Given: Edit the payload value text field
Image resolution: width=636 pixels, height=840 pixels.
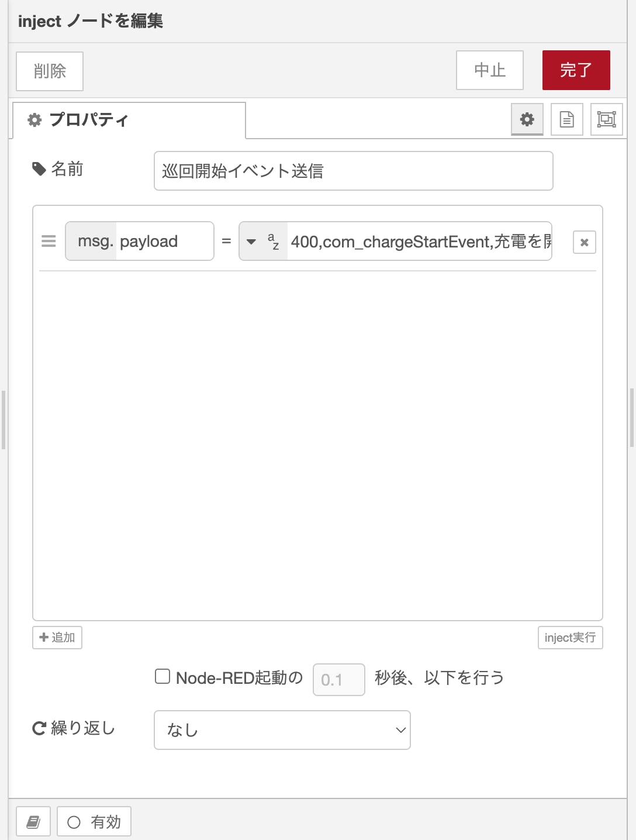Looking at the screenshot, I should coord(419,241).
